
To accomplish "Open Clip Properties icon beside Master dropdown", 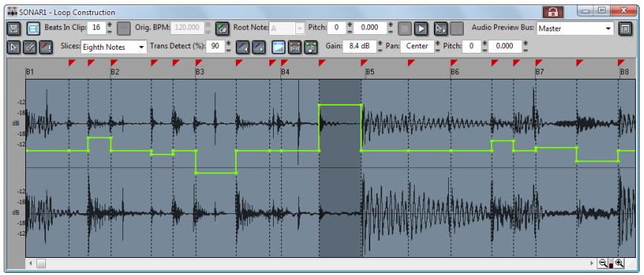I will coord(625,28).
